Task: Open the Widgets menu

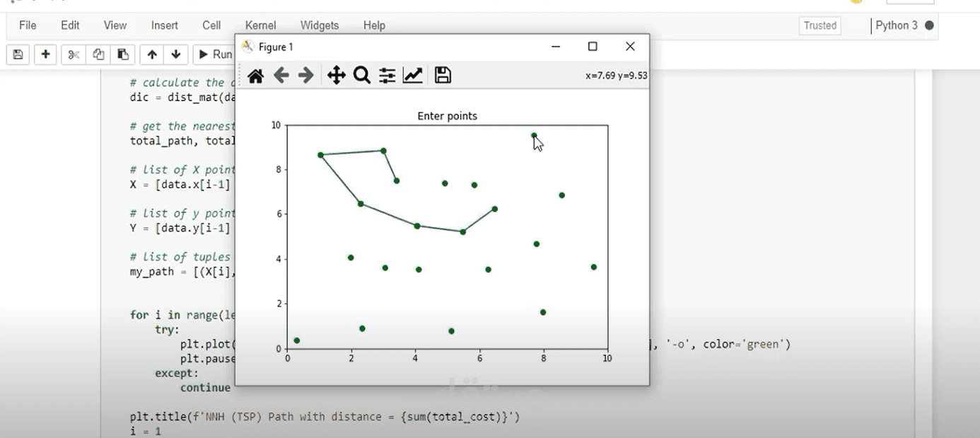Action: point(320,25)
